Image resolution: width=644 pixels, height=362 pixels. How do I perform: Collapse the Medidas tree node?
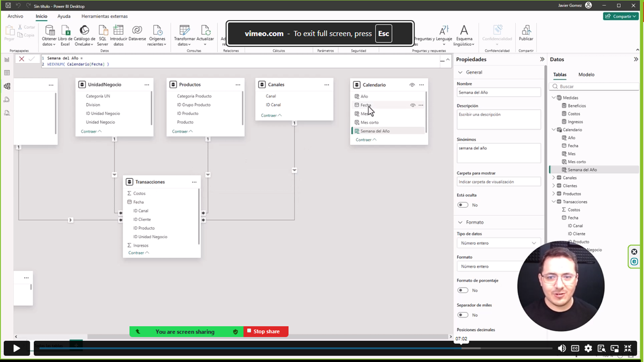[554, 98]
